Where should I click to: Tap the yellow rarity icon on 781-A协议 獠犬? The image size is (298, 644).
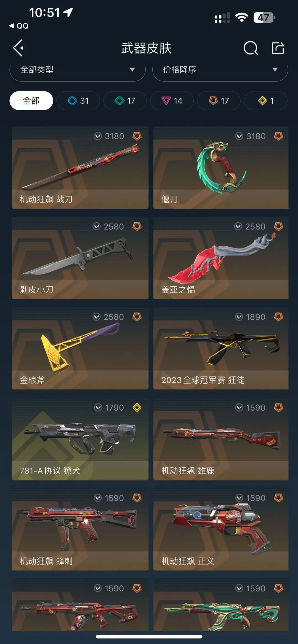pos(137,407)
